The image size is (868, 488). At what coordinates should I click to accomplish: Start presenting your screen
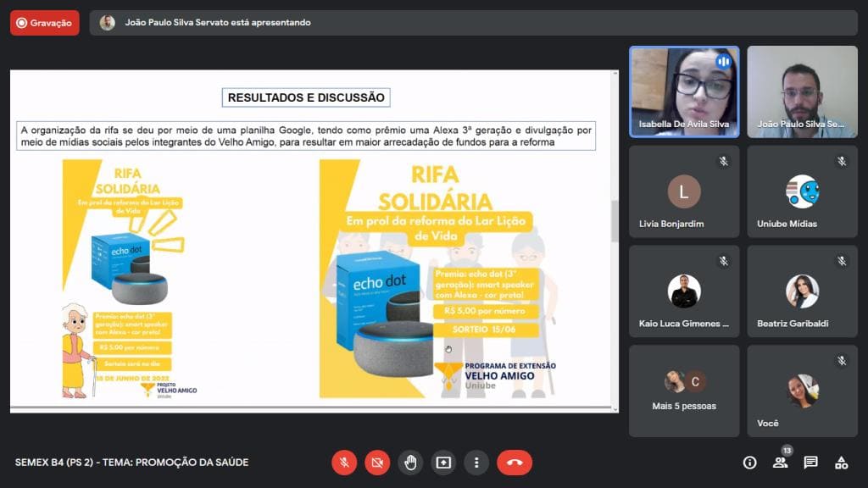(443, 463)
